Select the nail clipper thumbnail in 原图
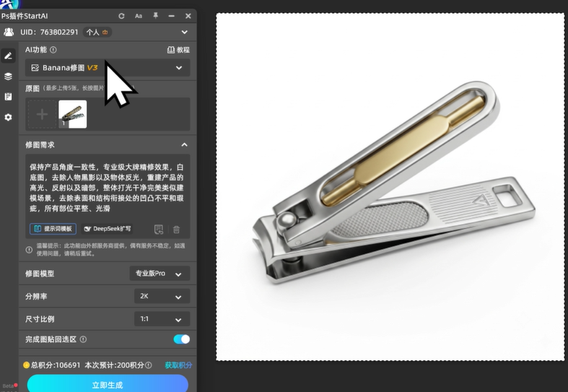 (72, 114)
